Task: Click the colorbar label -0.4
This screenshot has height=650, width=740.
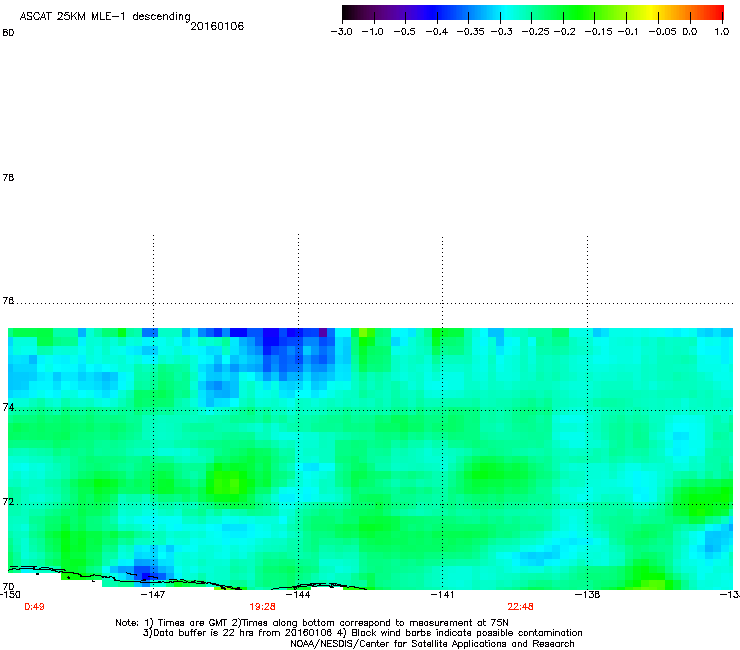Action: click(x=437, y=32)
